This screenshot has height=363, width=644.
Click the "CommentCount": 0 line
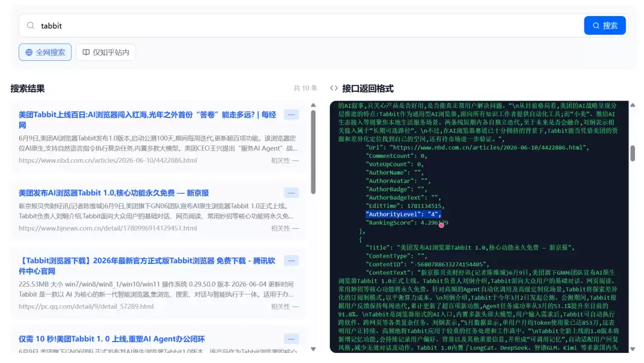click(x=397, y=156)
